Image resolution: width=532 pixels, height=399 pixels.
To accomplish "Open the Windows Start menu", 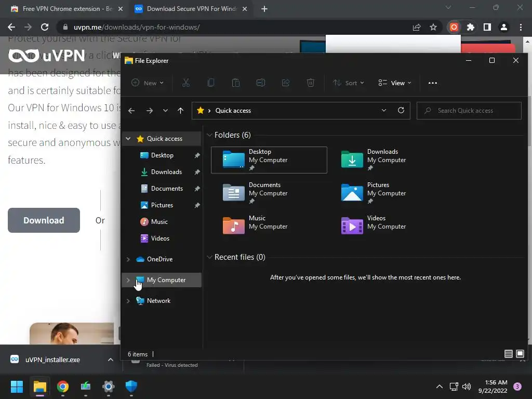I will (17, 387).
